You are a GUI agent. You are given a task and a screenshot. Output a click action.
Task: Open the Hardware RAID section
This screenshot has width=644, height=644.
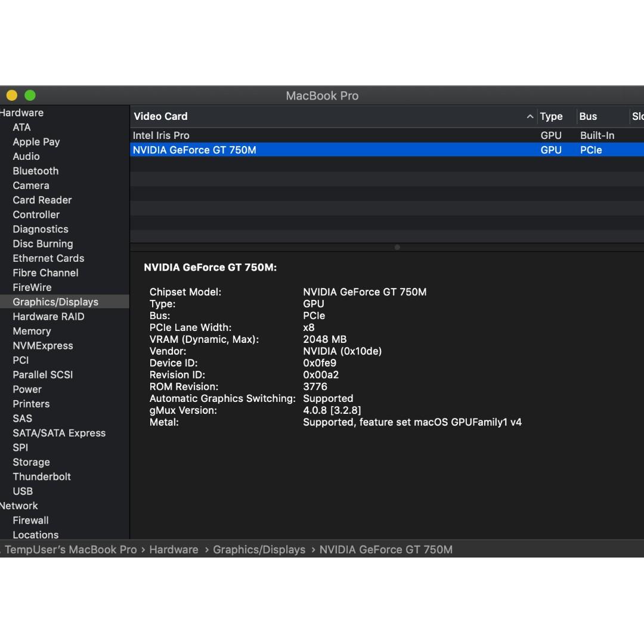click(x=48, y=317)
